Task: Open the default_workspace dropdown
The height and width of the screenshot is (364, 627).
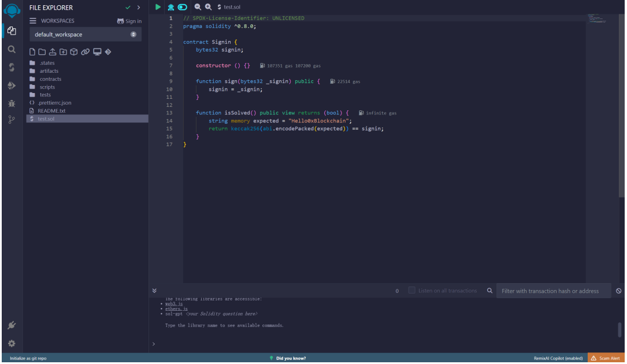Action: click(x=86, y=35)
